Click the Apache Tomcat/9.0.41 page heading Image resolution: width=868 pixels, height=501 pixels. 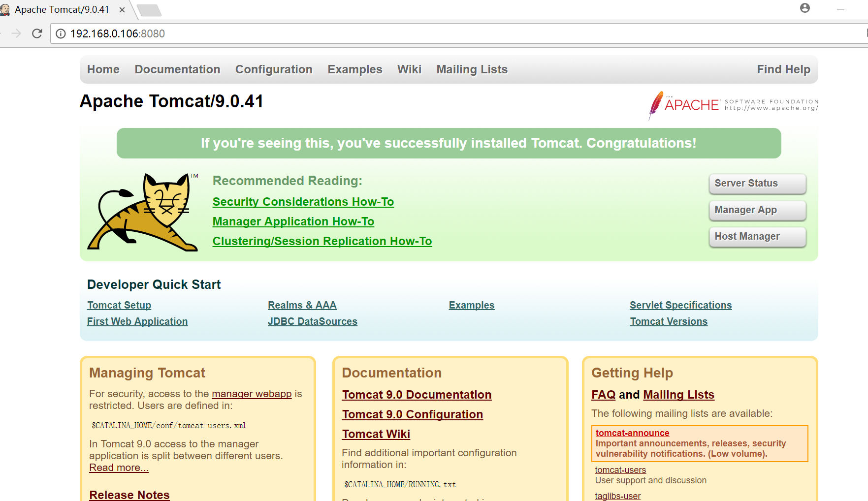[171, 101]
